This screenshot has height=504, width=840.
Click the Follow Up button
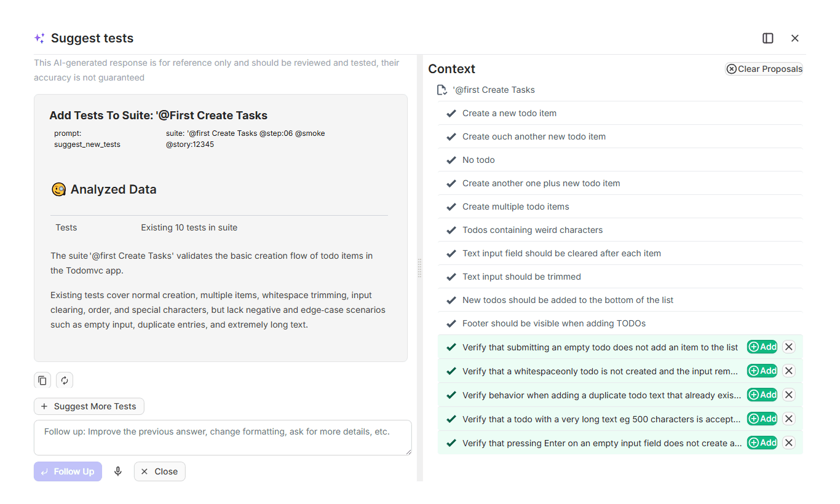[68, 471]
